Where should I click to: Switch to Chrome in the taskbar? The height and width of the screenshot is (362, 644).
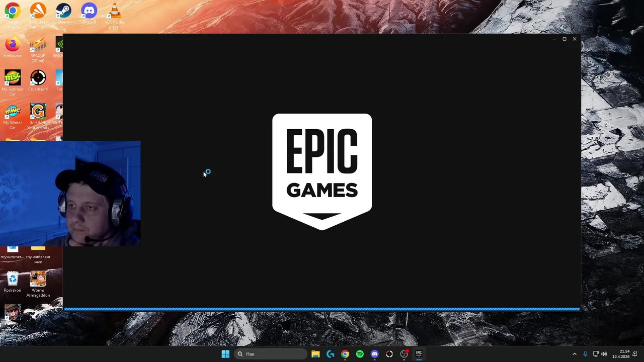coord(345,354)
